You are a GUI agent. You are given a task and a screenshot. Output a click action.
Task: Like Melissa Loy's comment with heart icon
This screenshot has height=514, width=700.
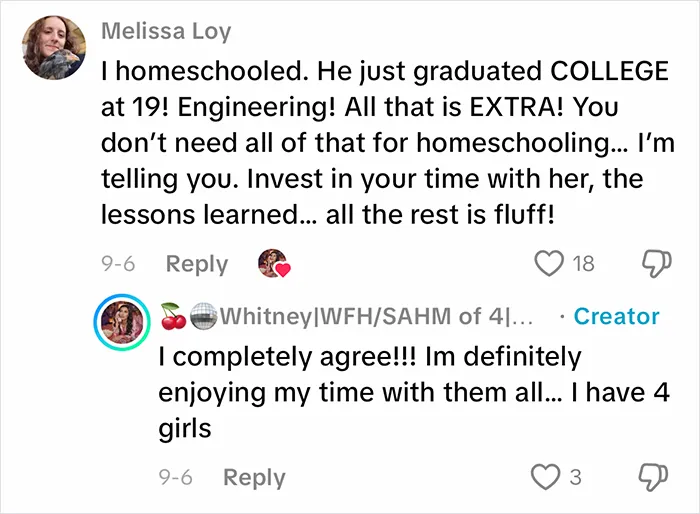point(549,264)
